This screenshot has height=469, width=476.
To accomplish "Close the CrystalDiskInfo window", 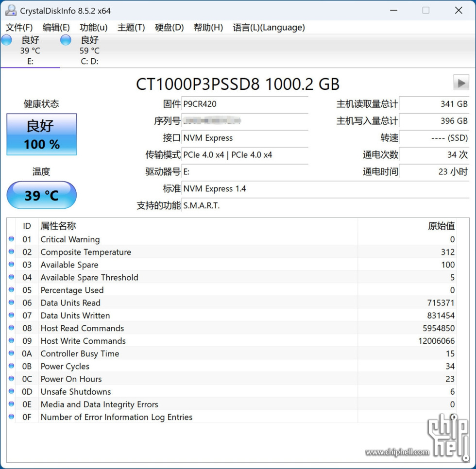I will [459, 10].
